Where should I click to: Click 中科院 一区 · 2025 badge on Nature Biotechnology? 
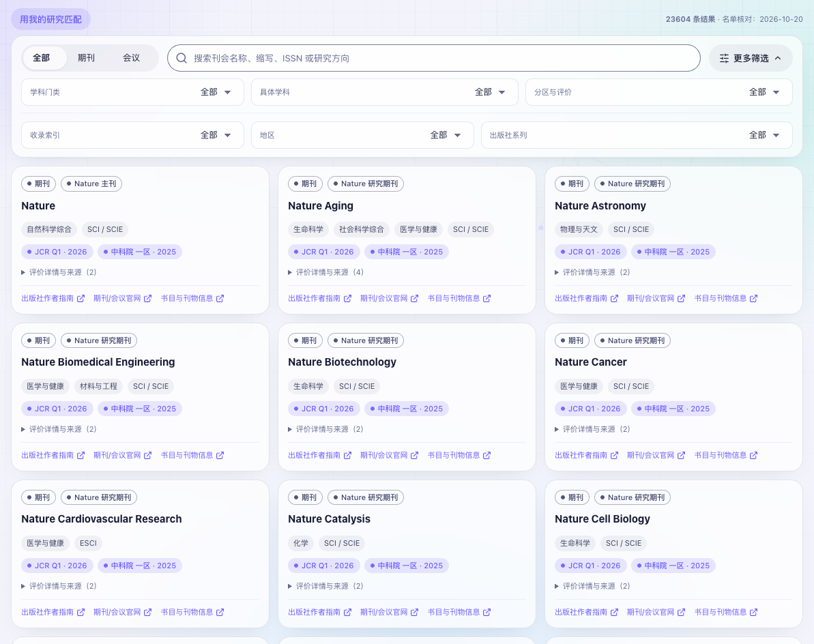(x=407, y=409)
